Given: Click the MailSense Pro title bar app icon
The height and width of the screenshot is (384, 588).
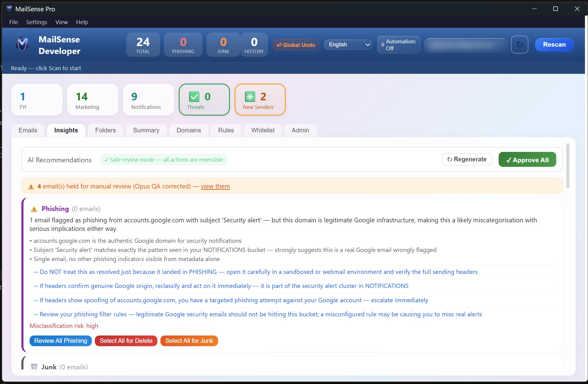Looking at the screenshot, I should (9, 9).
